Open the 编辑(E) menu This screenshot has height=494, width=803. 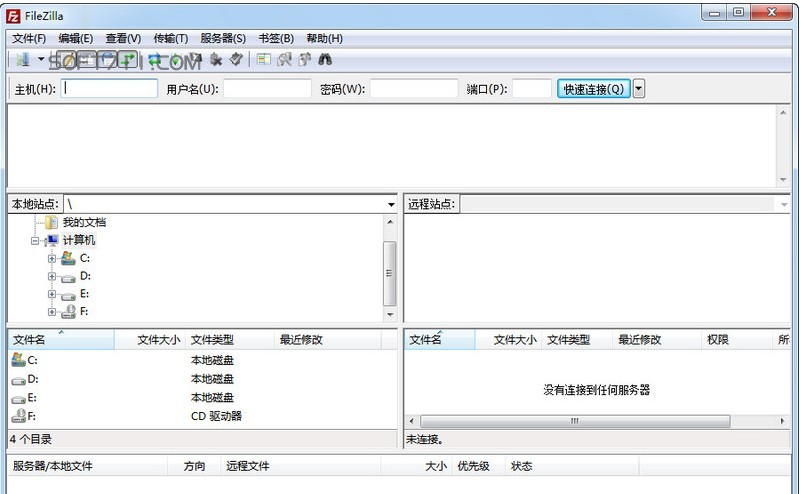coord(76,38)
